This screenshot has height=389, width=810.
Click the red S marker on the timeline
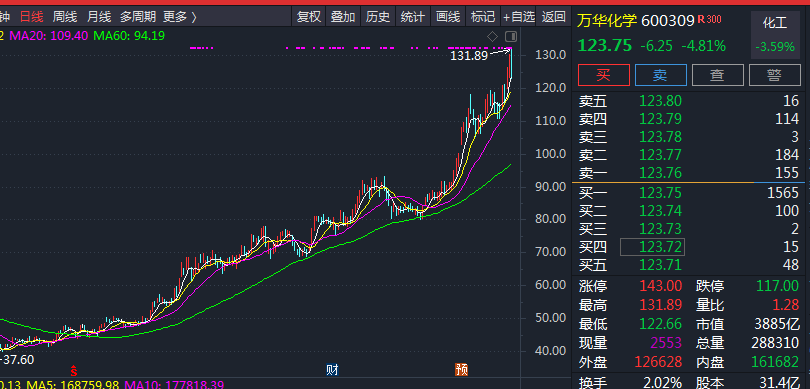click(74, 370)
